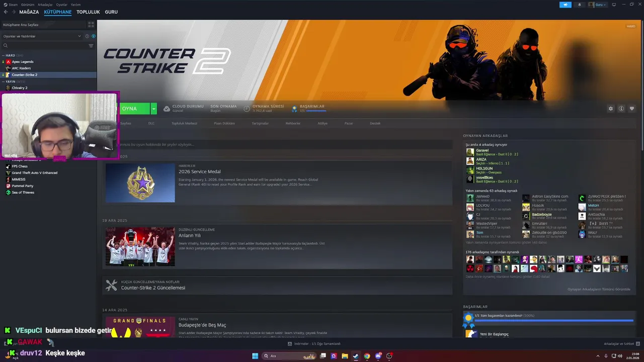Screen dimensions: 644x362
Task: Open Discord from the taskbar
Action: (x=378, y=356)
